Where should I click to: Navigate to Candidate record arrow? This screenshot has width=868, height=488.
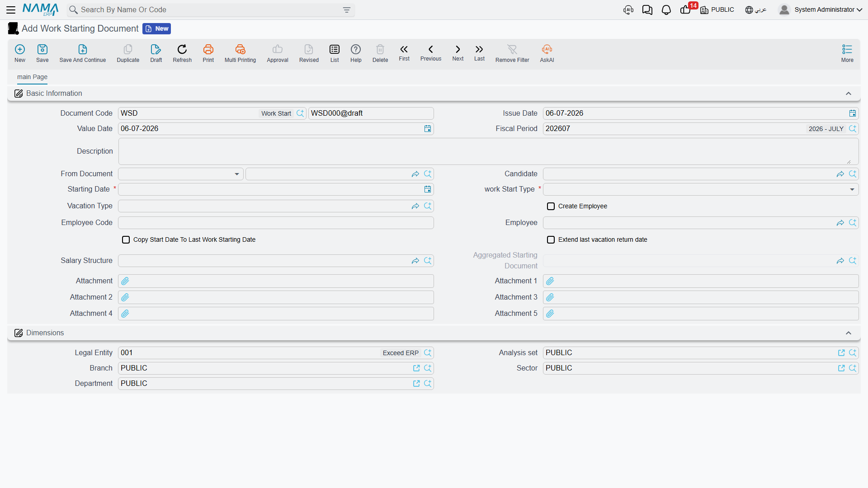pos(840,174)
